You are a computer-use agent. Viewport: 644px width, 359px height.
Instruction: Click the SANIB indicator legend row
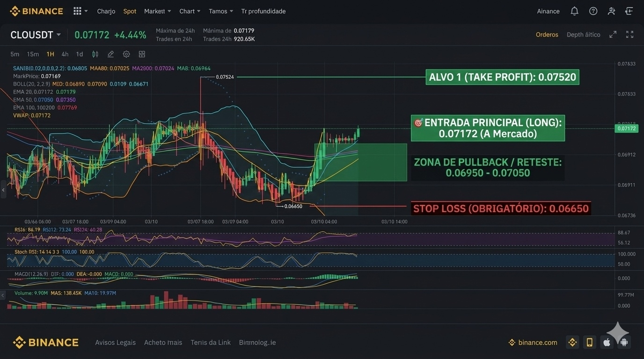(x=50, y=68)
